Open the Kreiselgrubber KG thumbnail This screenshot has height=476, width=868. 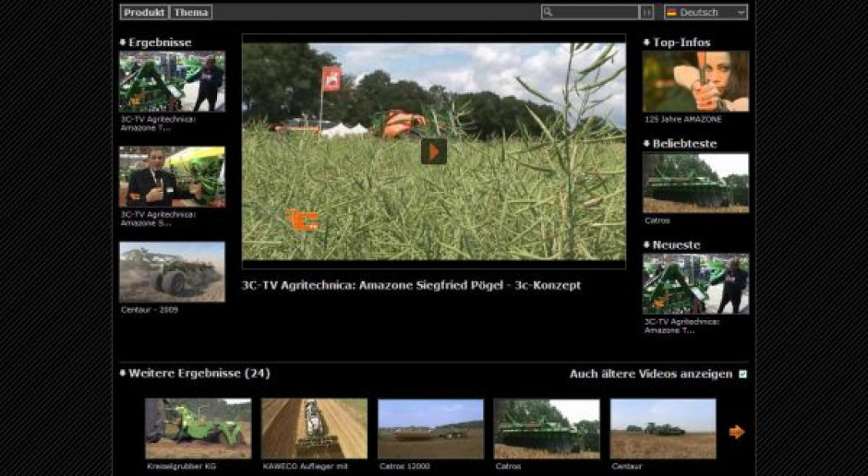click(199, 428)
